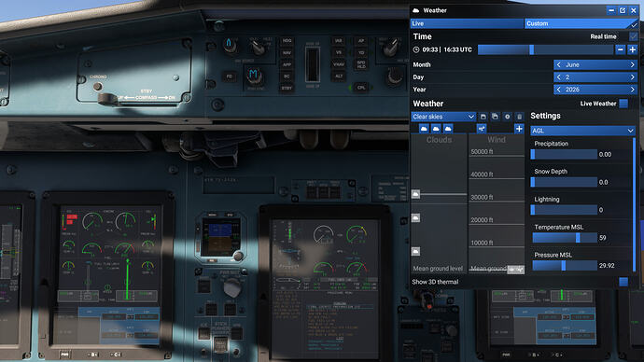The height and width of the screenshot is (362, 644).
Task: Click the Weather panel cloud title icon
Action: point(415,10)
